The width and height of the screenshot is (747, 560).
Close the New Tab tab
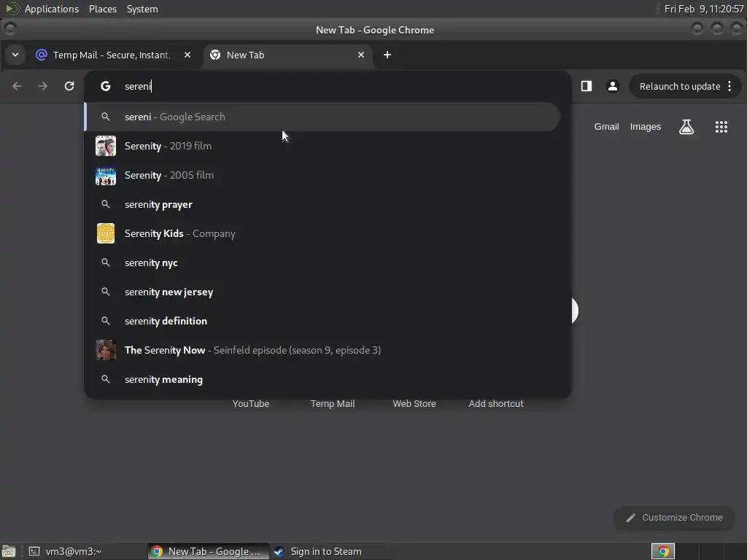[361, 55]
